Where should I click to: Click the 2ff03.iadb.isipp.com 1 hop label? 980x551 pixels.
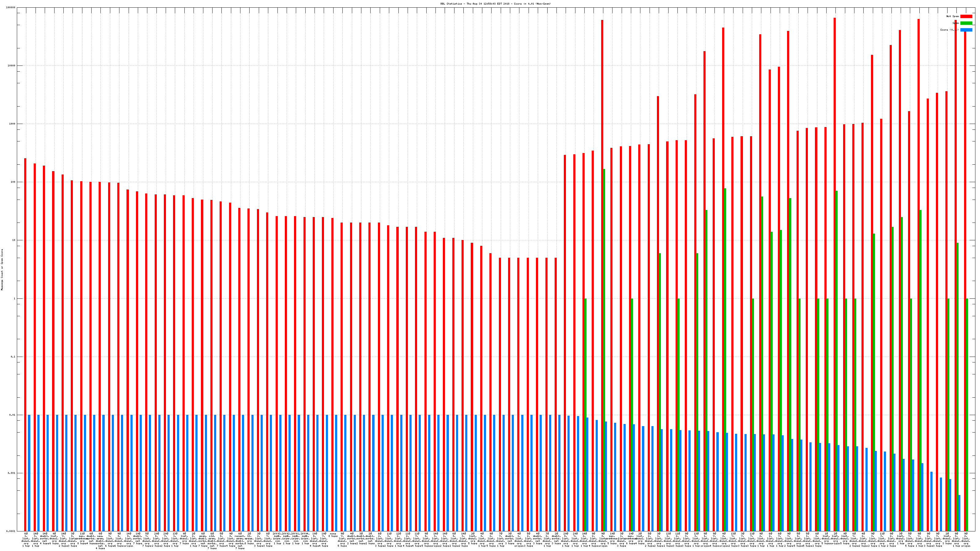coord(277,539)
